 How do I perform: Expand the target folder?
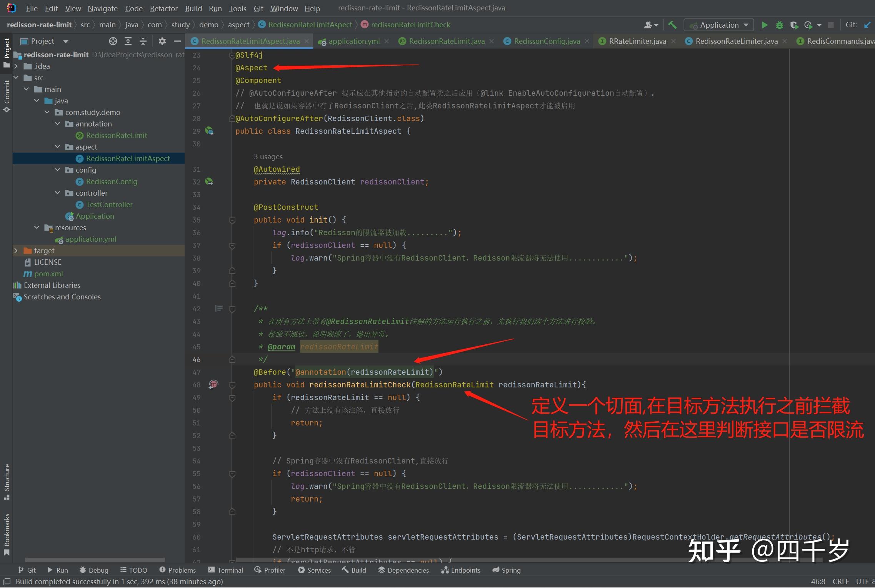pos(16,250)
